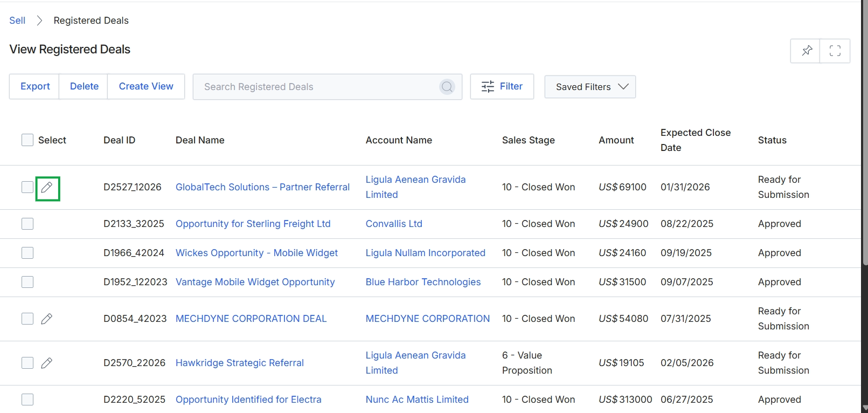Click the scrollbar down arrow
Viewport: 868px width, 413px height.
point(865,408)
